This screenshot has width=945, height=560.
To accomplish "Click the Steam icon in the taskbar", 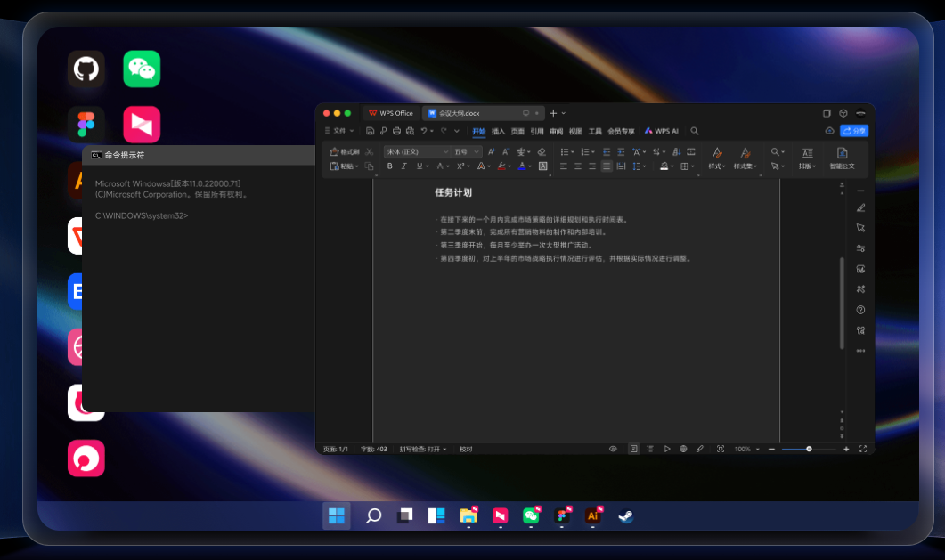I will point(626,515).
